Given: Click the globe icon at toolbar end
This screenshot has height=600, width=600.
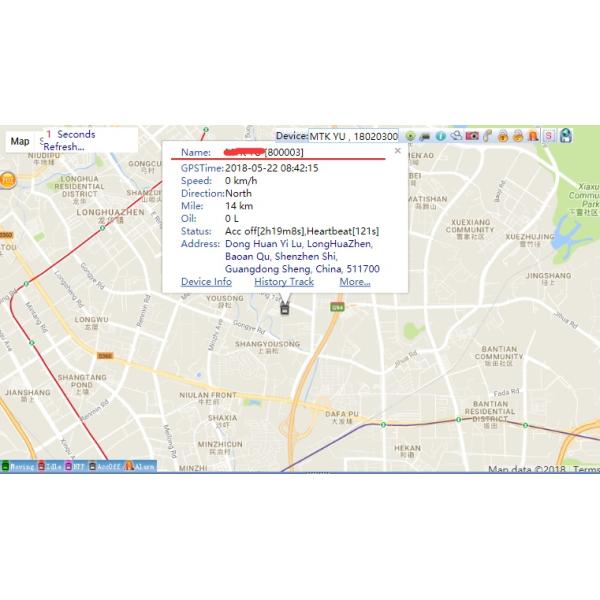Looking at the screenshot, I should (565, 136).
